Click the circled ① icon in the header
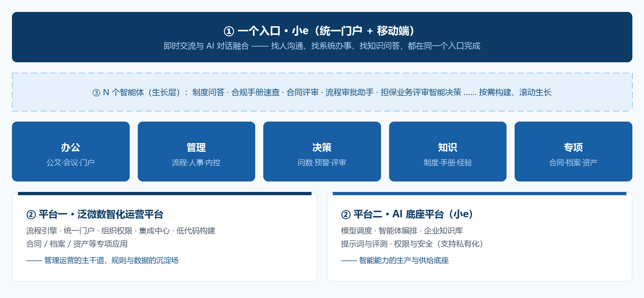Viewport: 644px width, 298px height. (x=229, y=31)
